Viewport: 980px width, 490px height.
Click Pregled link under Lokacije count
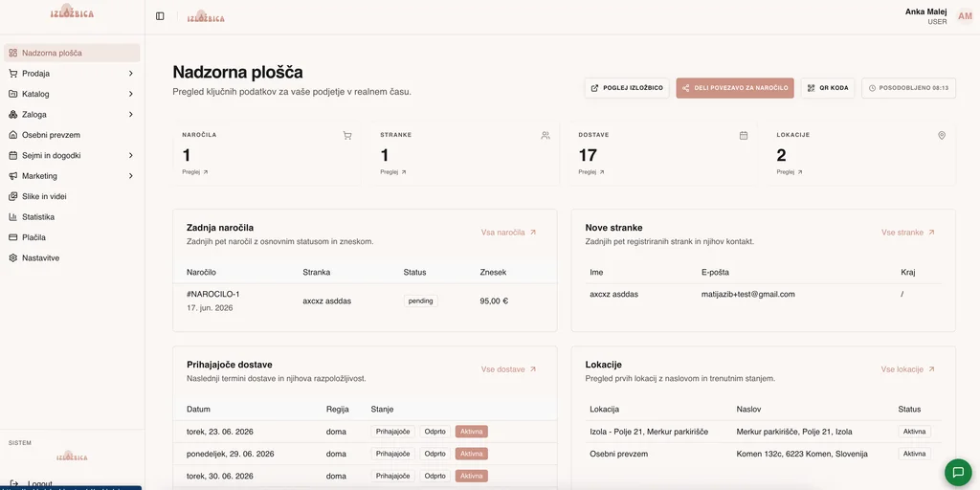pos(790,172)
